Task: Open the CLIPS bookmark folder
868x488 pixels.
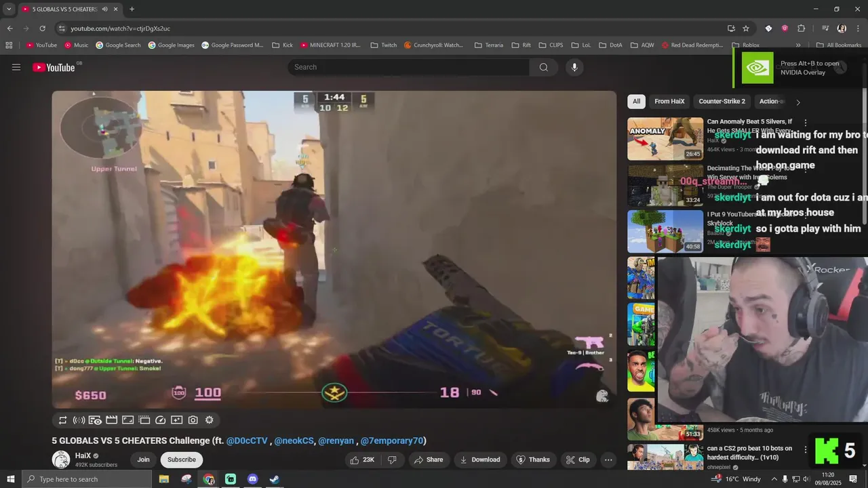Action: coord(551,45)
